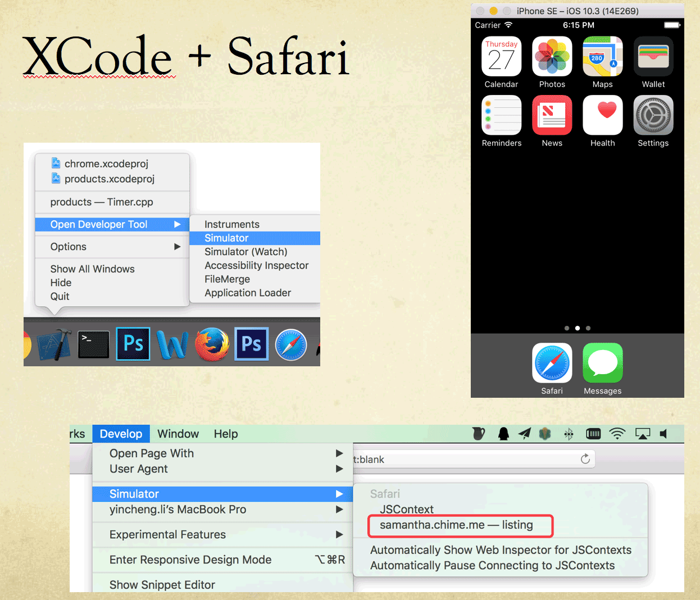
Task: Open the Develop menu
Action: [121, 434]
